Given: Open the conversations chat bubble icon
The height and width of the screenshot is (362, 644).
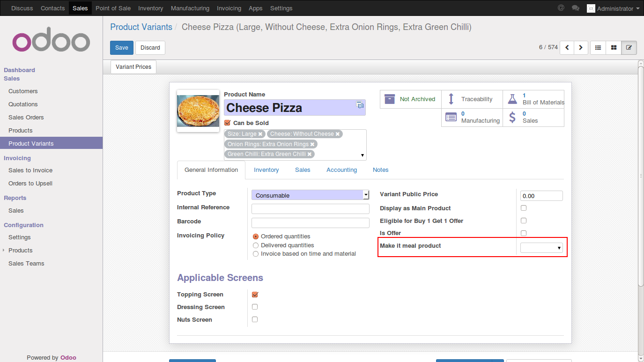Looking at the screenshot, I should [x=576, y=8].
